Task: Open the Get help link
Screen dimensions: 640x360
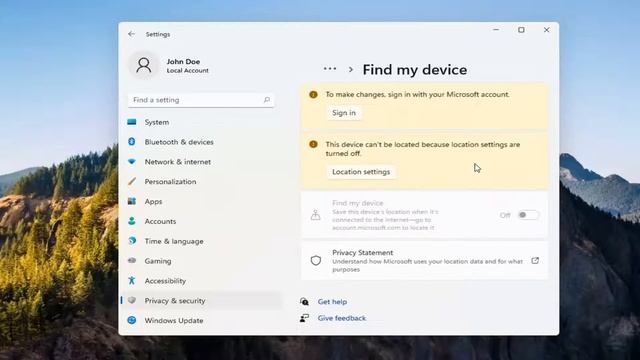Action: 332,302
